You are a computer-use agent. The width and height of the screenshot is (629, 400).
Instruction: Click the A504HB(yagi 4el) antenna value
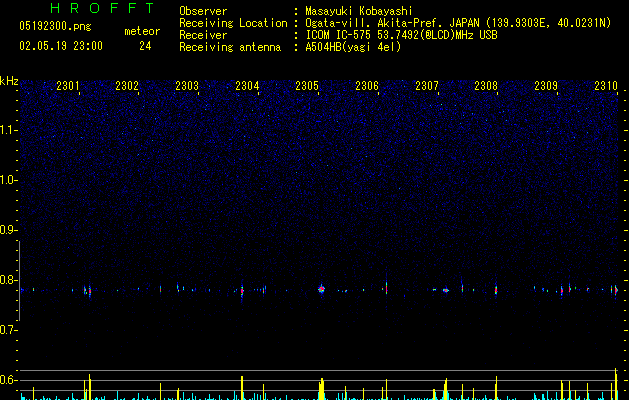point(353,47)
